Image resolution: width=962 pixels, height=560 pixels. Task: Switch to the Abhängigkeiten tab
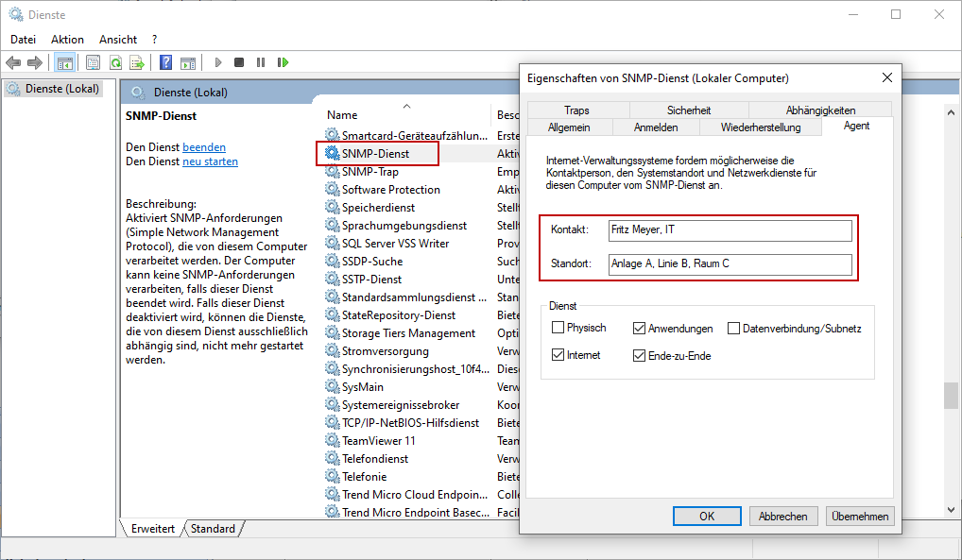(820, 110)
